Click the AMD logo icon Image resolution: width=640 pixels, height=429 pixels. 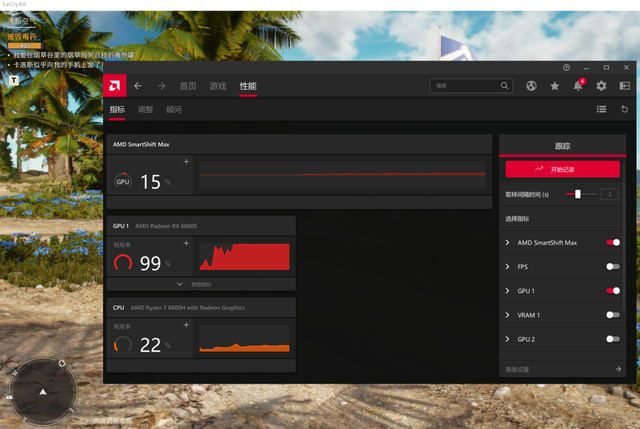pyautogui.click(x=115, y=86)
